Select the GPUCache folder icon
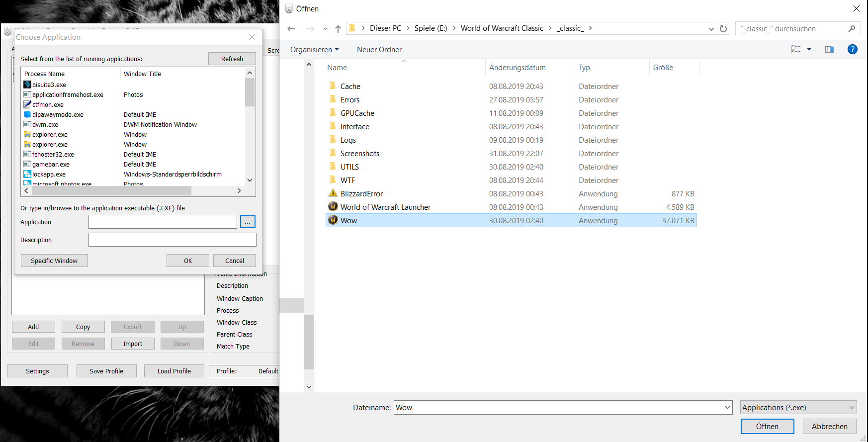This screenshot has height=442, width=868. [x=333, y=113]
